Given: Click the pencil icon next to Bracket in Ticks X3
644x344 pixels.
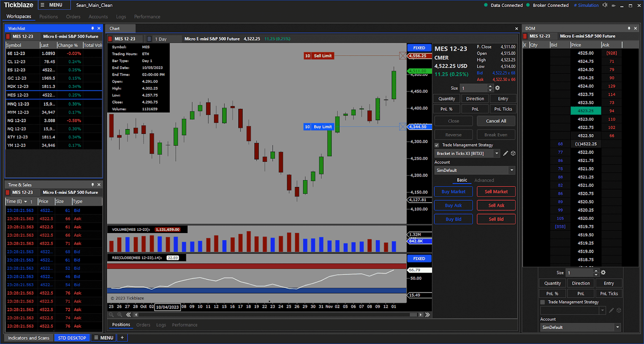Looking at the screenshot, I should point(505,154).
